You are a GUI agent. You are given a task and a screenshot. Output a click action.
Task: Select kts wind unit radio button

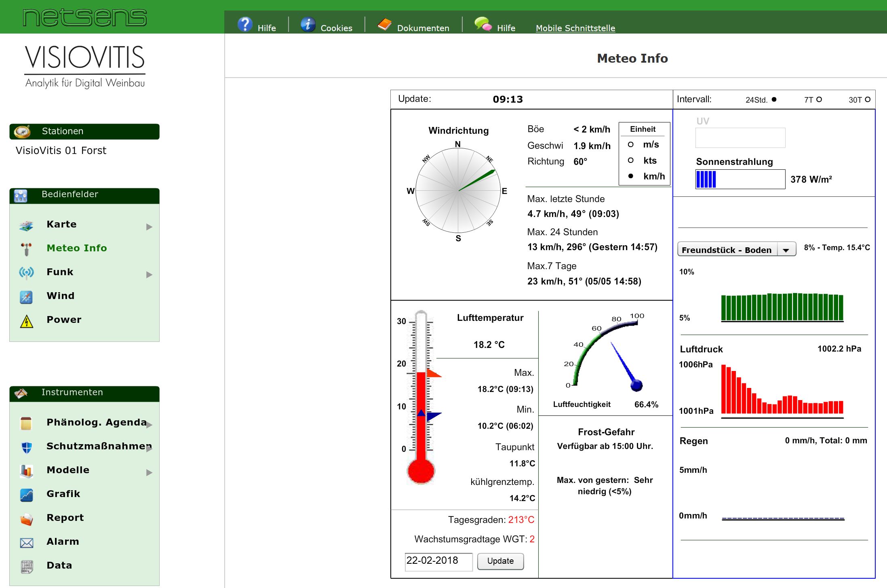630,160
